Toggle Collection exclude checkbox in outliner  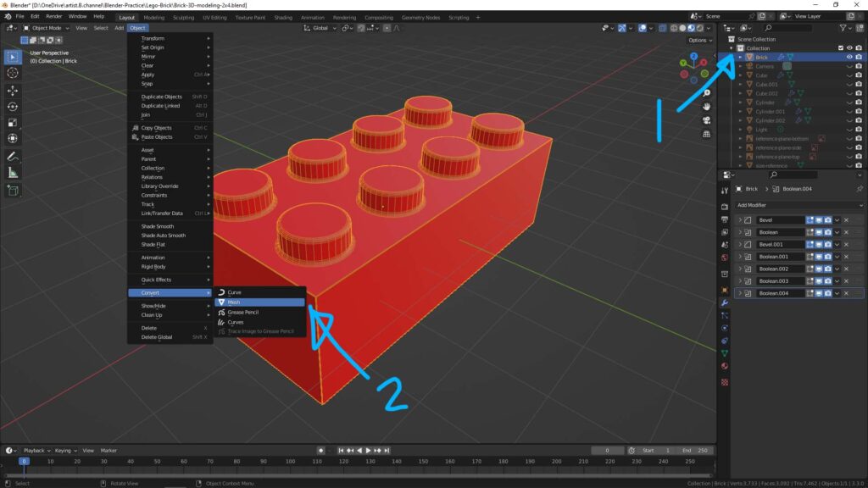tap(840, 48)
